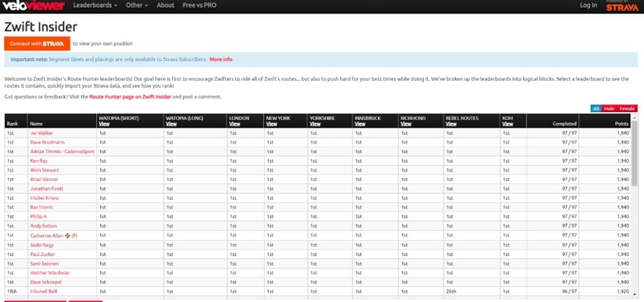Click Mitchell Bell's 26th Rebel Routes cell
Screen dimensions: 644x302
click(x=472, y=291)
